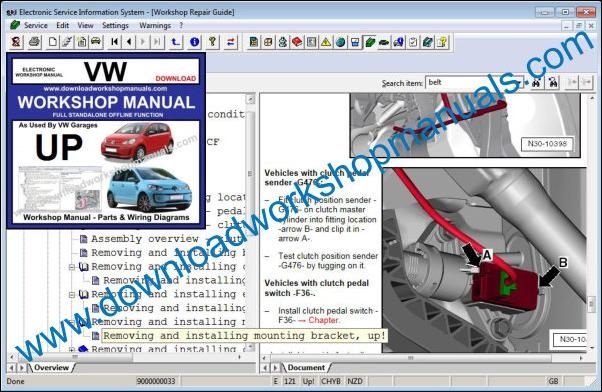Screen dimensions: 602x392
Task: Click the clipboard document toolbar icon
Action: click(x=81, y=41)
